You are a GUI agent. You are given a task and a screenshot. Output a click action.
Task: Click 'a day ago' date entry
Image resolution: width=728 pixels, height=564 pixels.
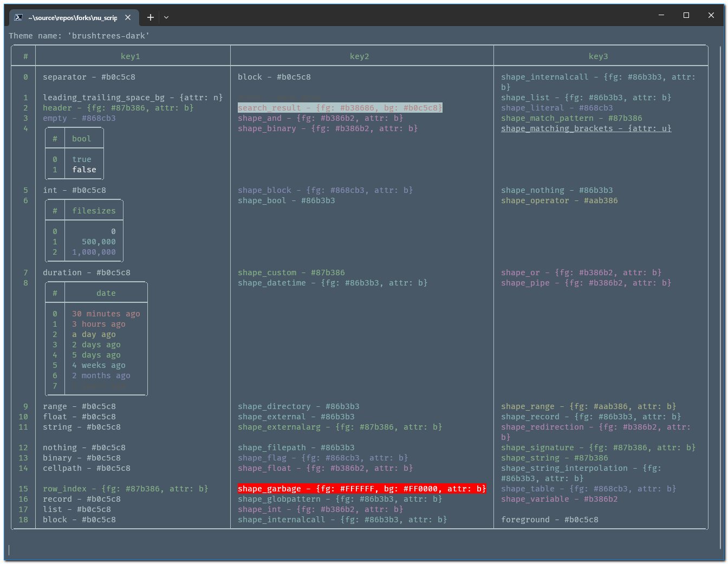[x=94, y=334]
